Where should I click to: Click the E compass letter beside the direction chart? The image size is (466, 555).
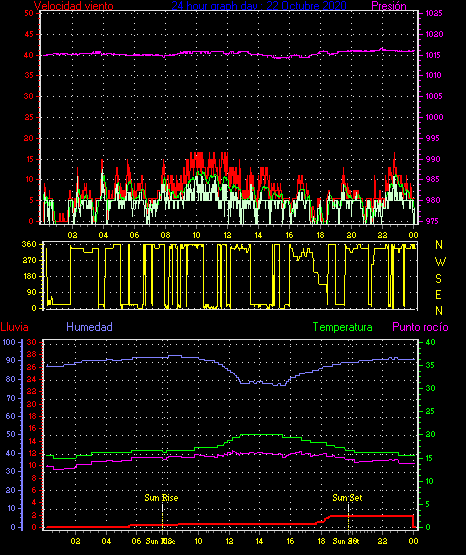pyautogui.click(x=438, y=295)
